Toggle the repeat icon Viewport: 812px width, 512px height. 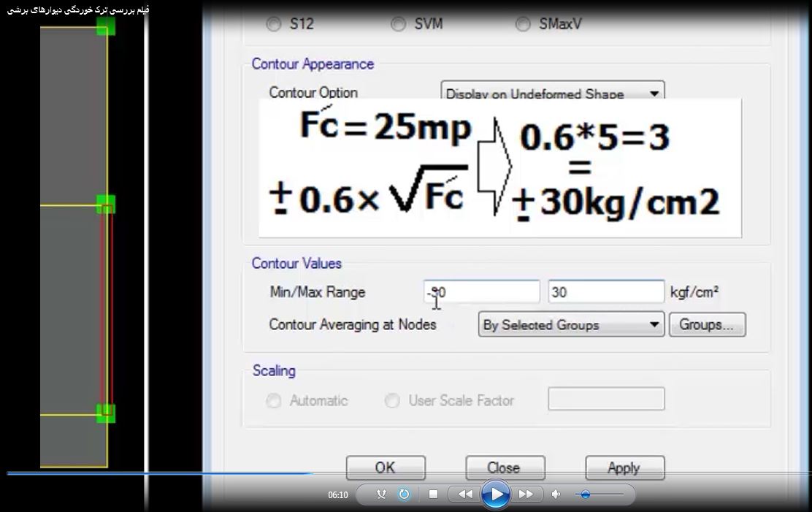click(404, 494)
